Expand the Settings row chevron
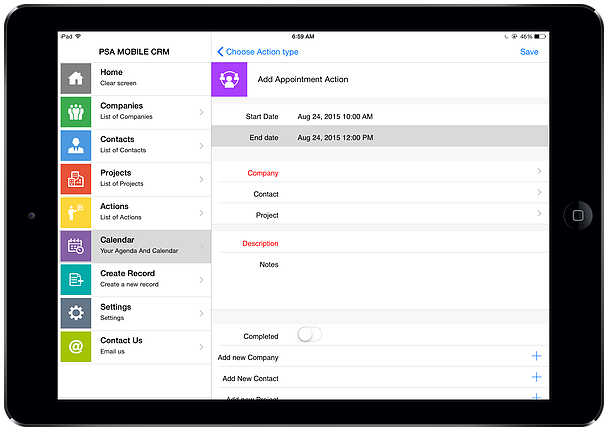608x429 pixels. point(201,313)
